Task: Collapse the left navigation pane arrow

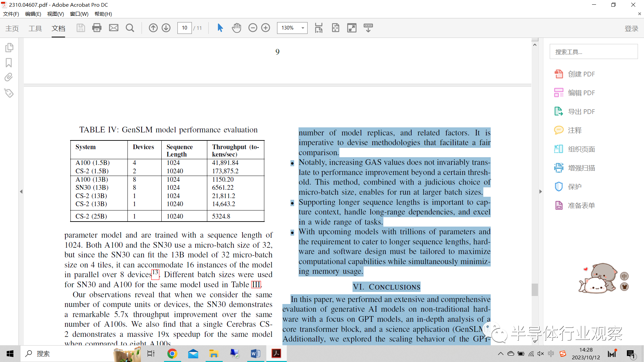Action: click(x=21, y=191)
